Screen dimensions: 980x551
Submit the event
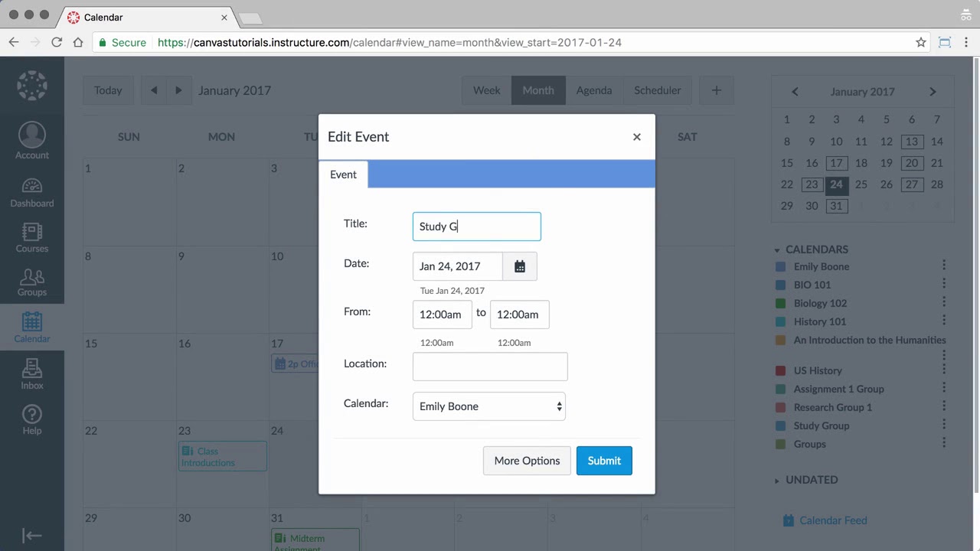point(604,461)
